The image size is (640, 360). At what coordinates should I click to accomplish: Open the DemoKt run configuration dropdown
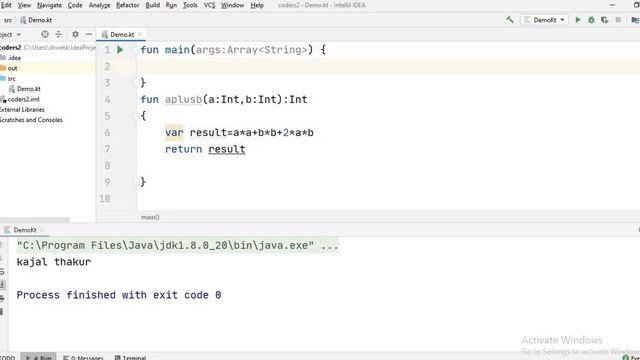coord(544,20)
